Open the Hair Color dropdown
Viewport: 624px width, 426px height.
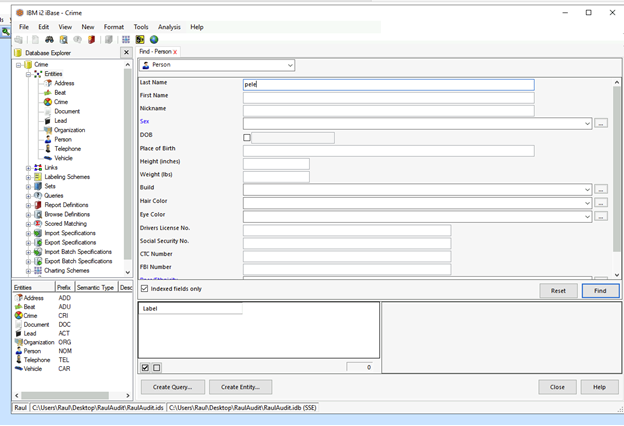click(x=586, y=202)
